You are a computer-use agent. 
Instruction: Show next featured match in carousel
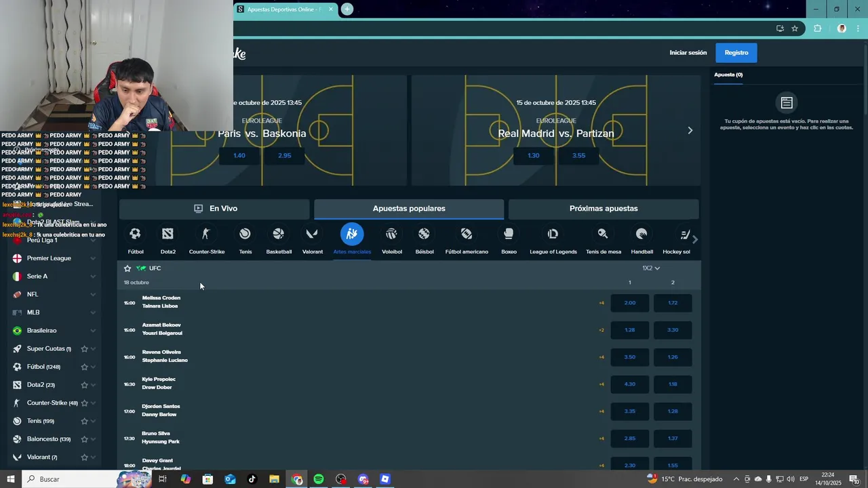(x=690, y=130)
